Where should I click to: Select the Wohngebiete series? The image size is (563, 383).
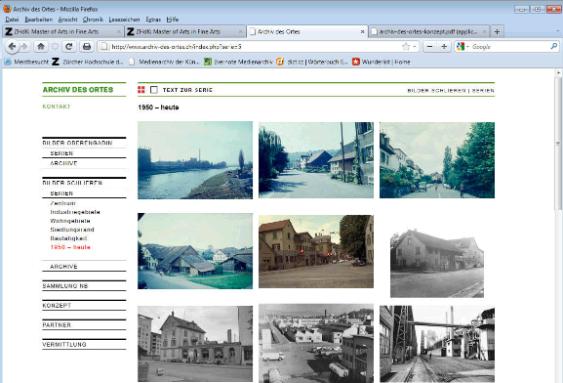pyautogui.click(x=70, y=221)
